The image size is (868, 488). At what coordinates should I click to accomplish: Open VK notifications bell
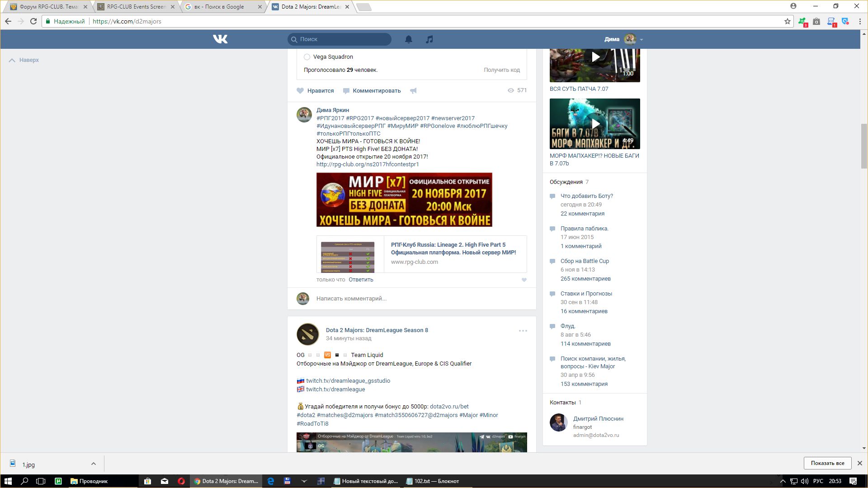pyautogui.click(x=409, y=39)
